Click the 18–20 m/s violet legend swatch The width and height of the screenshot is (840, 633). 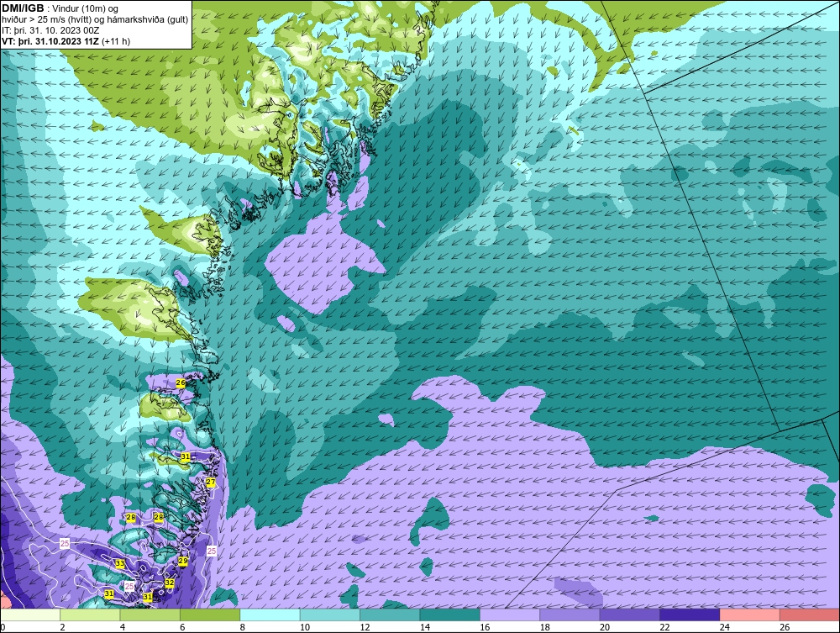pyautogui.click(x=570, y=615)
